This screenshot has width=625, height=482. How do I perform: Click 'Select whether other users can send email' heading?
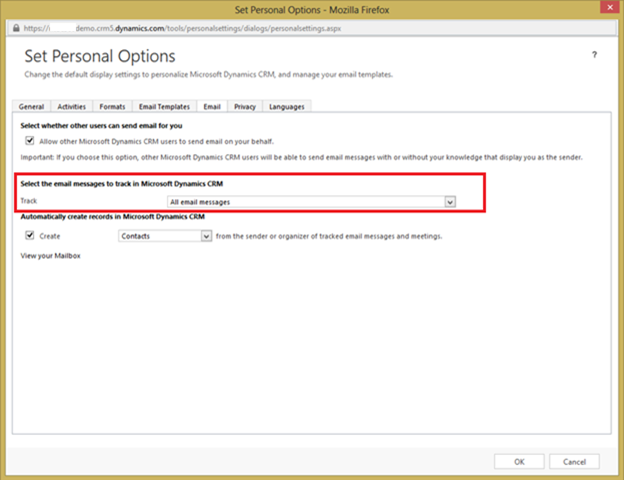click(101, 126)
